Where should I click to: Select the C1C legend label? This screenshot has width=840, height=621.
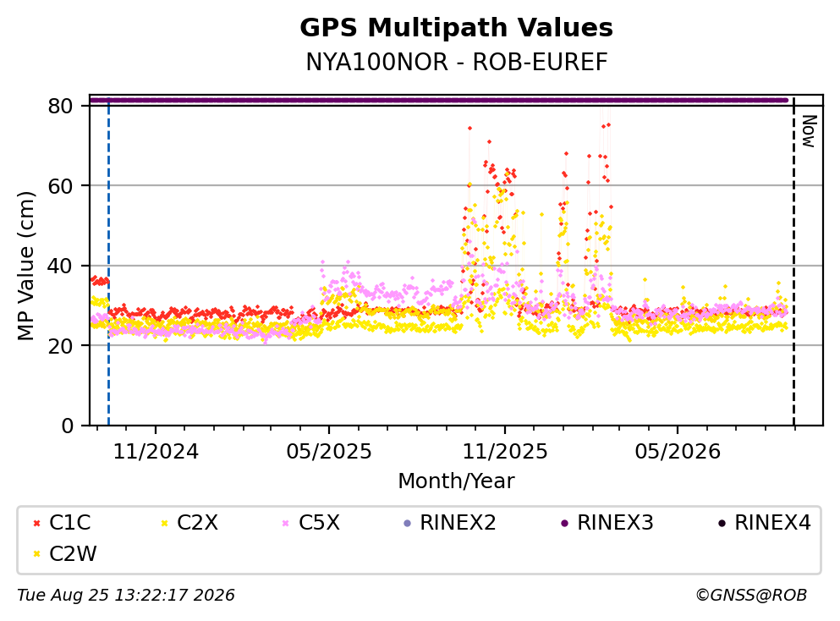69,522
